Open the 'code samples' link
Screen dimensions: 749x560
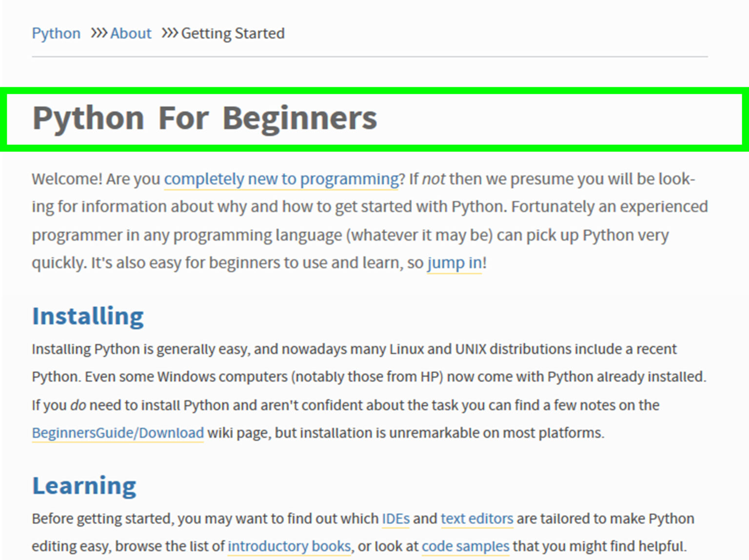coord(465,546)
